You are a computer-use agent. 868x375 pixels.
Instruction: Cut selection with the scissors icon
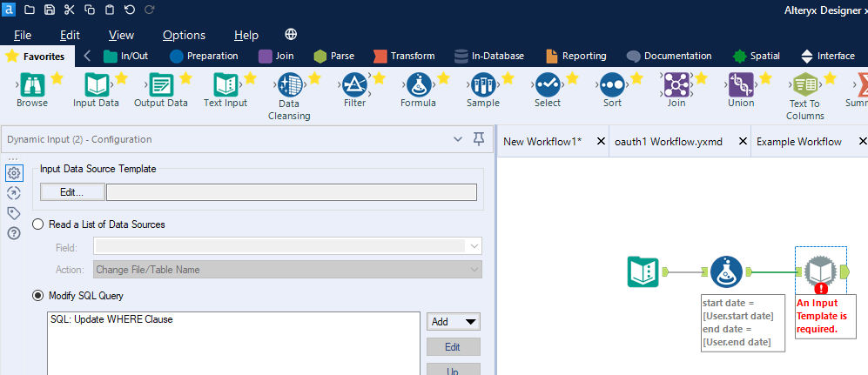click(69, 10)
